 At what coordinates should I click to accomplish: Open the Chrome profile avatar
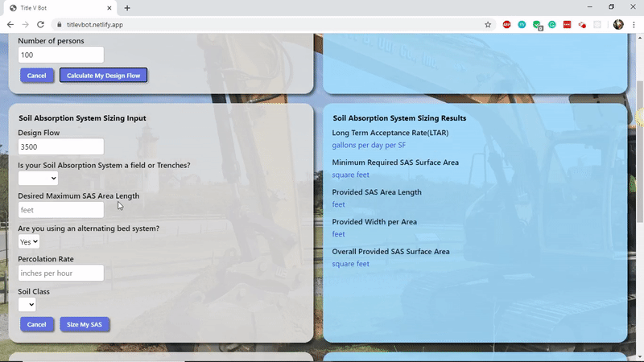click(618, 25)
